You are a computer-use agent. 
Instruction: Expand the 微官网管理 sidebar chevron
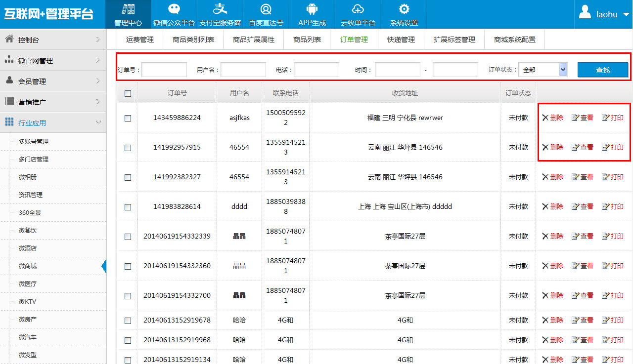click(x=98, y=60)
